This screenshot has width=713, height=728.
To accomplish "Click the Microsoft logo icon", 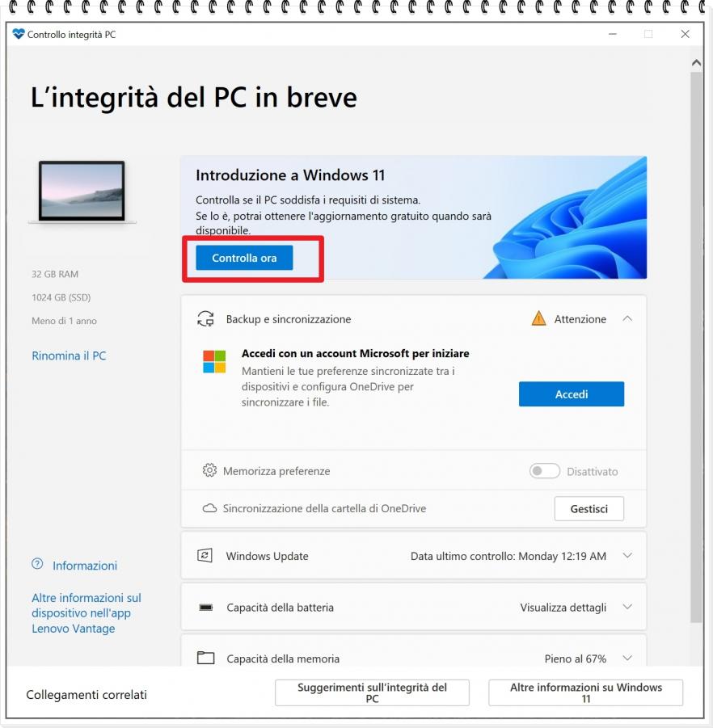I will pyautogui.click(x=214, y=362).
